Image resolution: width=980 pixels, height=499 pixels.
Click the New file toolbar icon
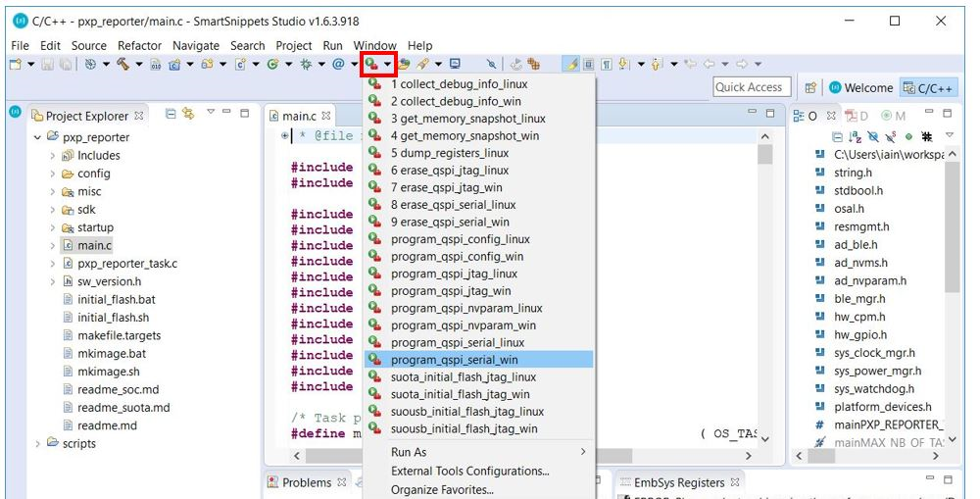point(15,64)
